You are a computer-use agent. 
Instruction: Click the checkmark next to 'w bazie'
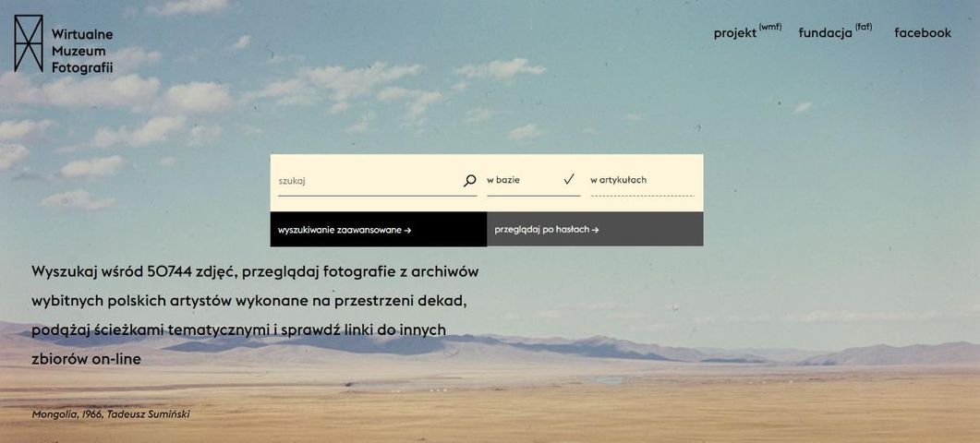[x=569, y=179]
